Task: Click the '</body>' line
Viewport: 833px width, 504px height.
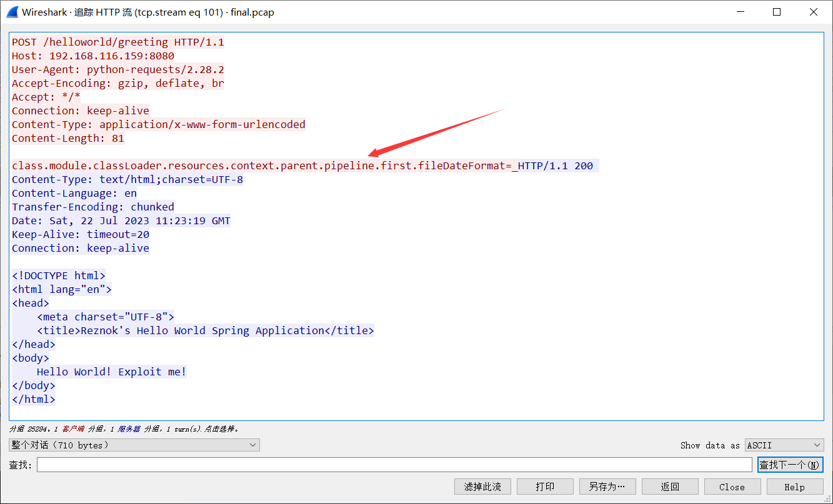Action: click(34, 385)
